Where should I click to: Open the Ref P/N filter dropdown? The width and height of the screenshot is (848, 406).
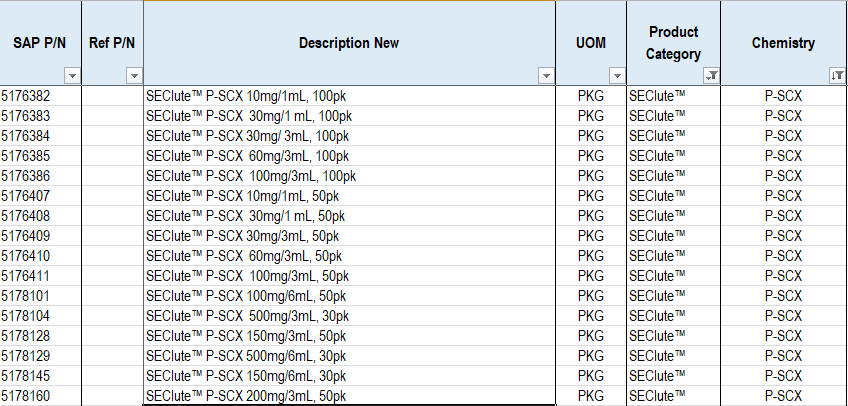tap(134, 76)
